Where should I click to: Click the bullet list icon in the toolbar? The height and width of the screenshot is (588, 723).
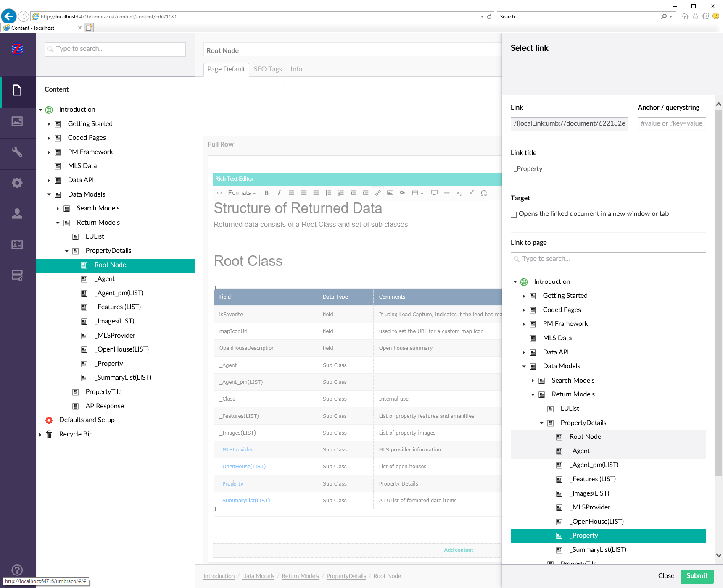click(328, 193)
